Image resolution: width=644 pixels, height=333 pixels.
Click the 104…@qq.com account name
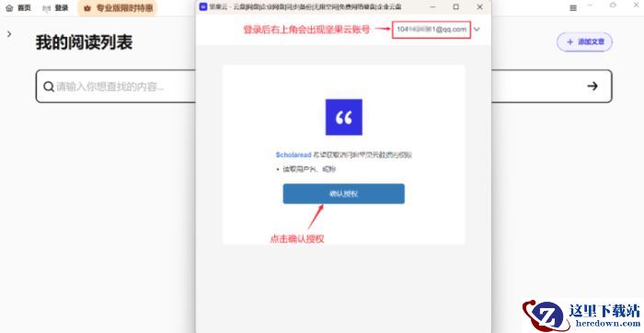(431, 29)
